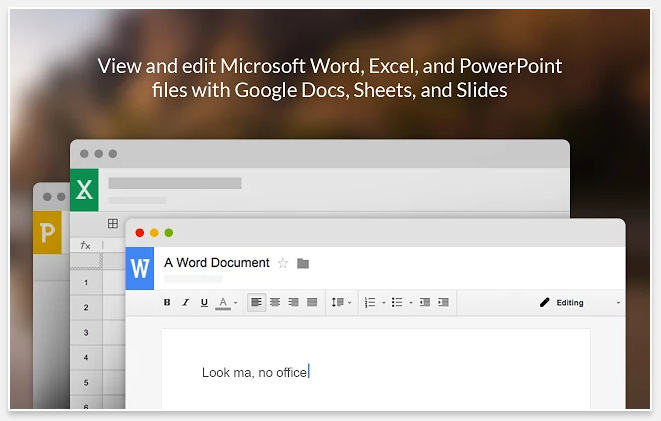Toggle underline formatting in the toolbar
The image size is (661, 421).
204,302
